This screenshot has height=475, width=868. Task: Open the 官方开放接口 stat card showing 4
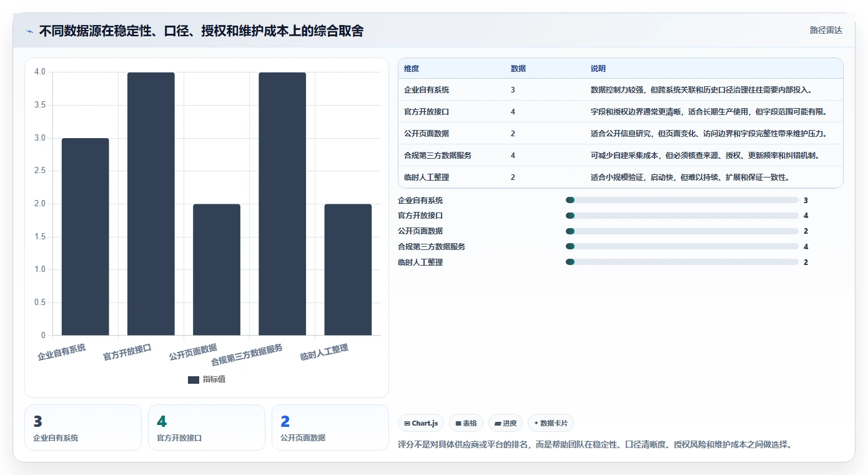point(207,427)
